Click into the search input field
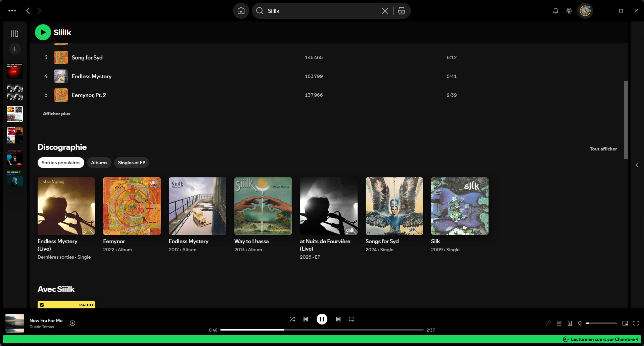The width and height of the screenshot is (644, 346). pyautogui.click(x=323, y=11)
